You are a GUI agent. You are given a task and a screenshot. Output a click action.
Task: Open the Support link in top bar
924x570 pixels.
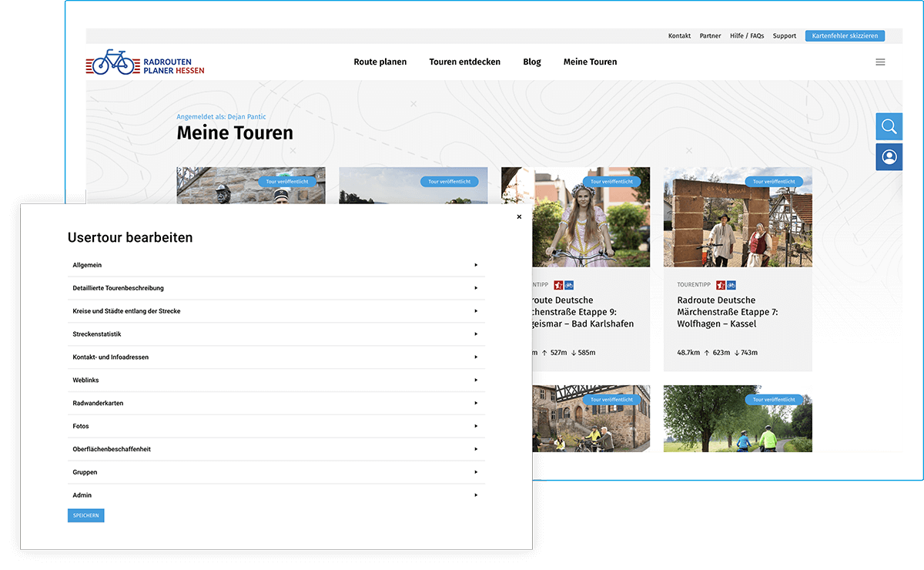click(785, 36)
